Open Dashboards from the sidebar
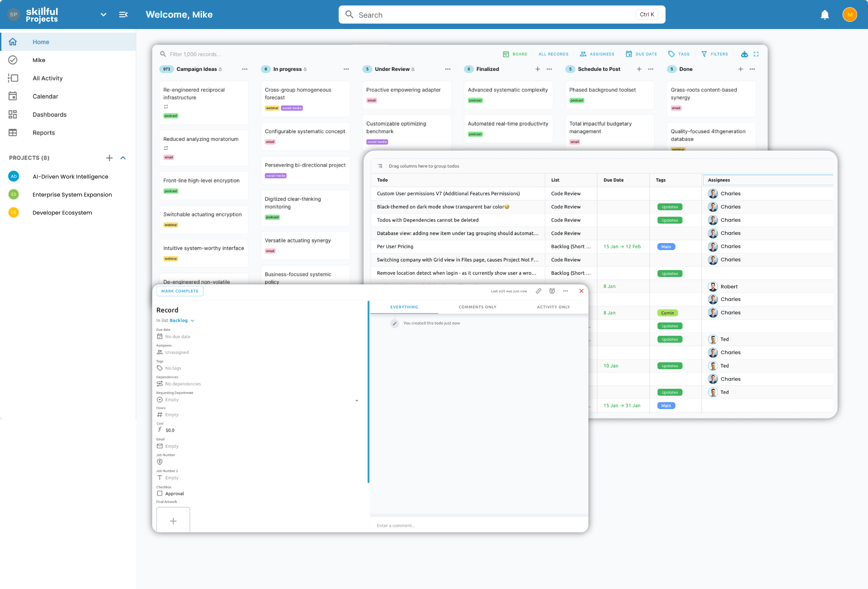This screenshot has width=868, height=589. pos(49,114)
